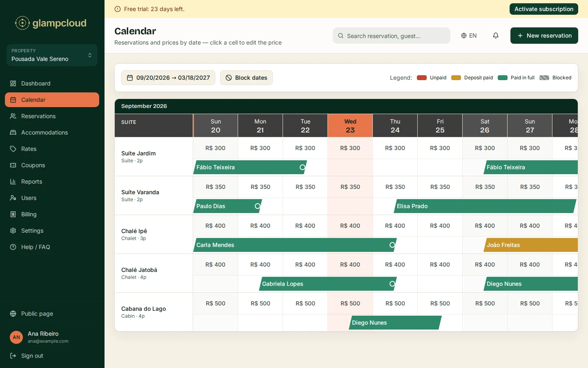Click the Users icon in sidebar
Viewport: 588px width, 368px height.
(x=13, y=198)
